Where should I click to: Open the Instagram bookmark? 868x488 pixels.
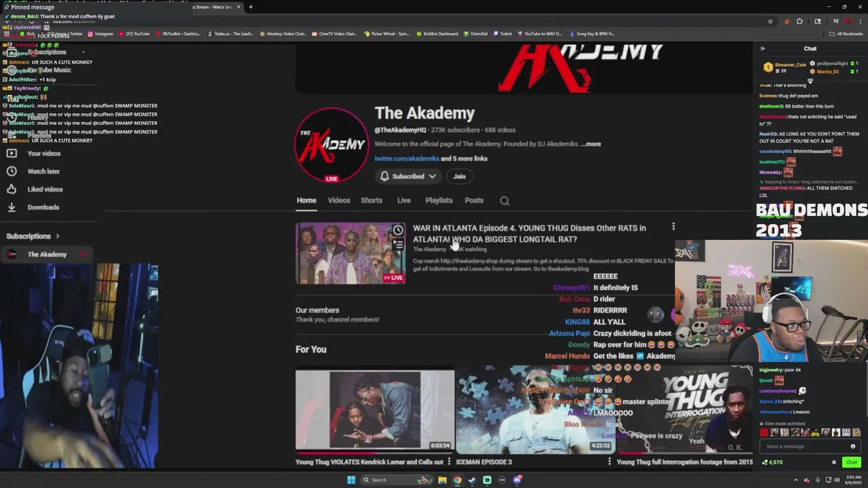[100, 34]
